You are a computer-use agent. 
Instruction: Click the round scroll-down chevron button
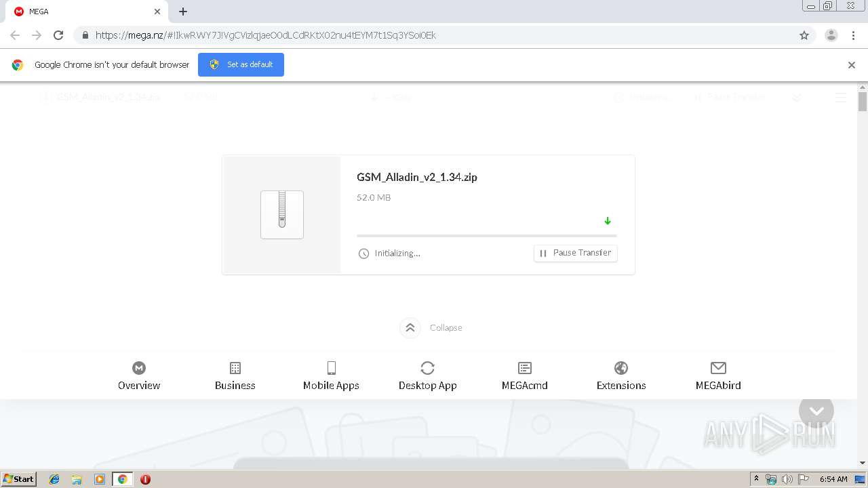[x=816, y=410]
